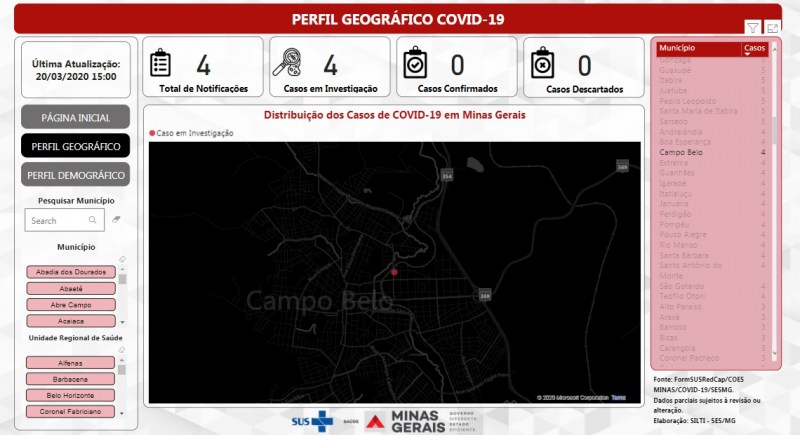Clear Município slicer selections eraser
800x435 pixels.
(x=122, y=260)
